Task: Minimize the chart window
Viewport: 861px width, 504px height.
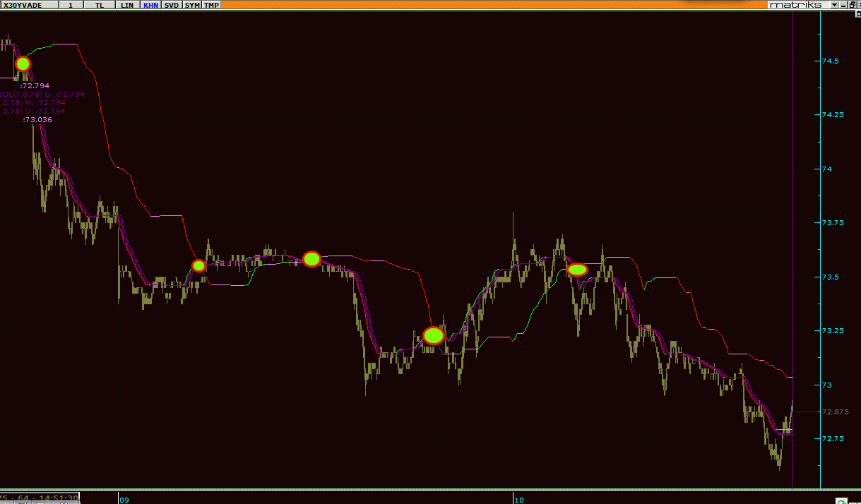Action: (x=844, y=5)
